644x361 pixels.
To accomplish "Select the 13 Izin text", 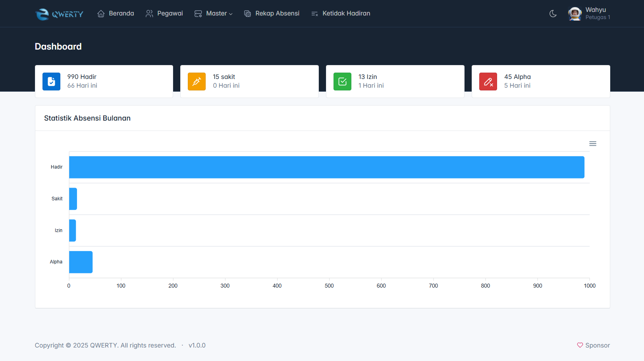I will click(x=368, y=77).
